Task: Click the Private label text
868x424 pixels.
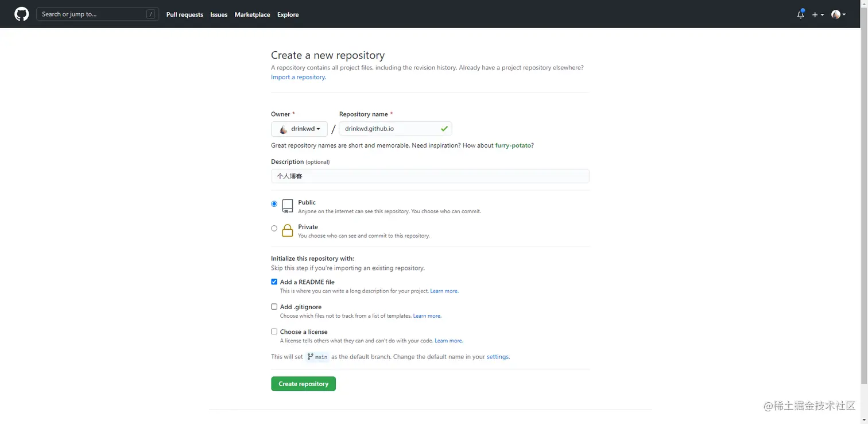Action: [x=308, y=227]
